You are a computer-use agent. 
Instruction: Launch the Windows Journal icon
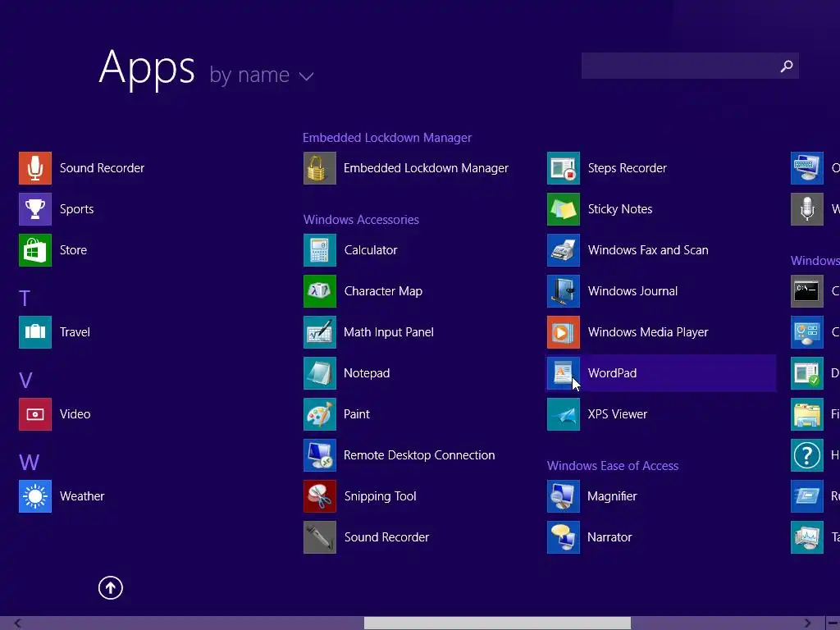pos(564,291)
